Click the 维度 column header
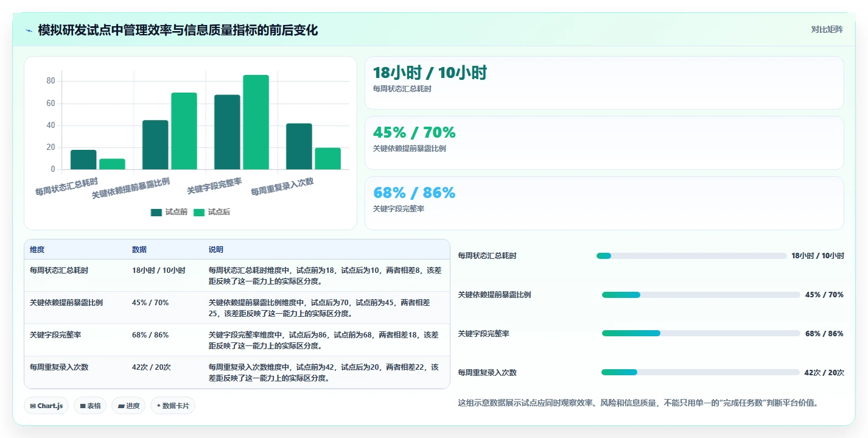 point(37,250)
